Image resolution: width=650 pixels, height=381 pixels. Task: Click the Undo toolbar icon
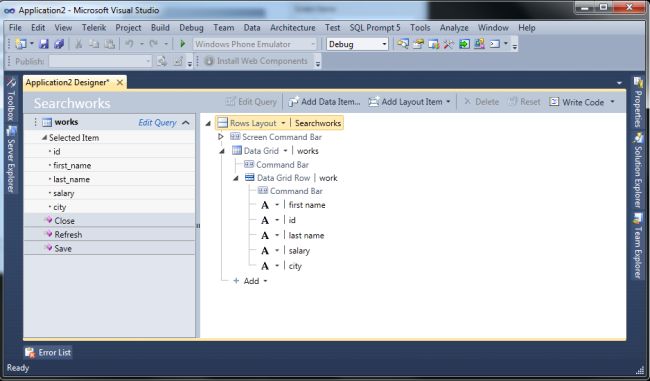pos(129,44)
